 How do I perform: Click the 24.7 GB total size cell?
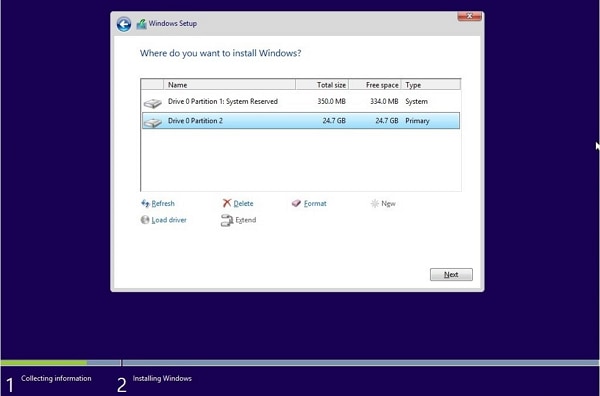[334, 121]
